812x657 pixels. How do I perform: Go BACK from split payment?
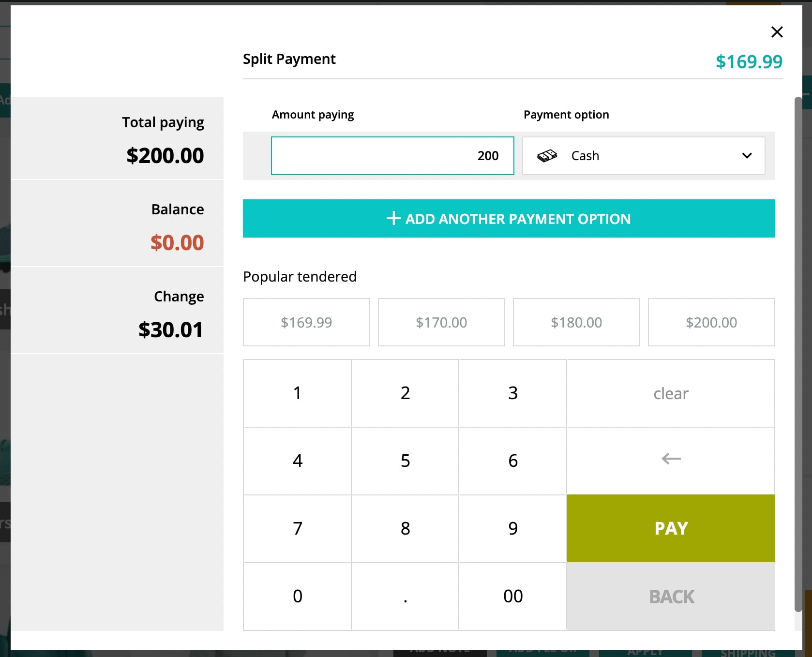[671, 597]
